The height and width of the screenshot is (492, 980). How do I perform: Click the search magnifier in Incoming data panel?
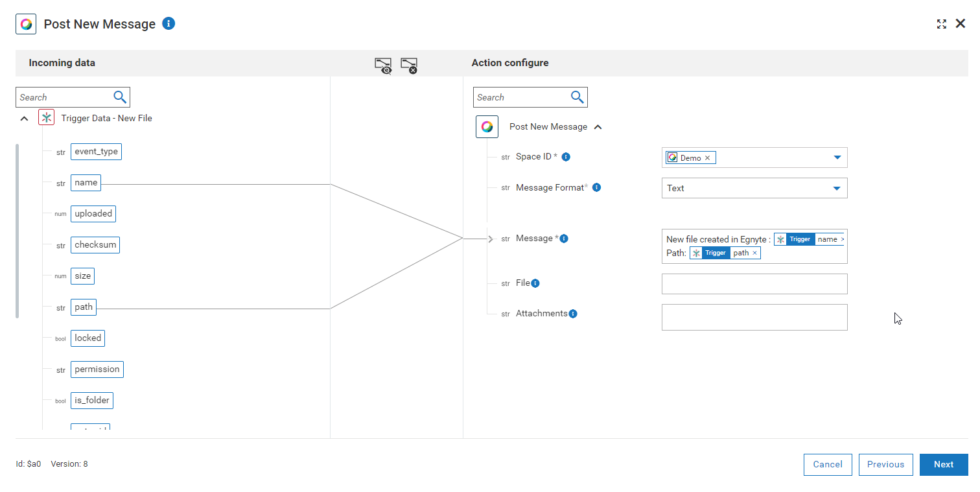pyautogui.click(x=120, y=97)
